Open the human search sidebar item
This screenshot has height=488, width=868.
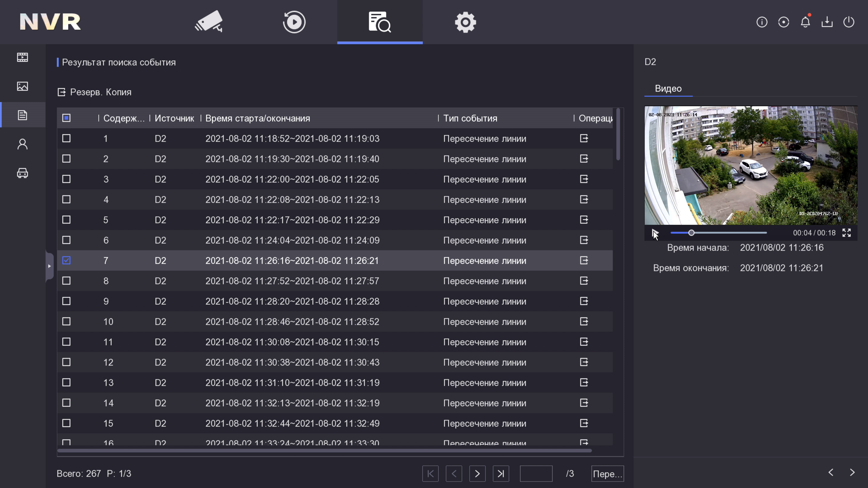(x=23, y=144)
